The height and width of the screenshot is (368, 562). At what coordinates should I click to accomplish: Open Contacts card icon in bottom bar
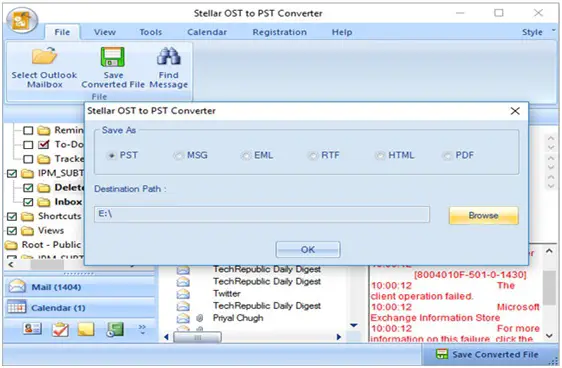tap(32, 329)
